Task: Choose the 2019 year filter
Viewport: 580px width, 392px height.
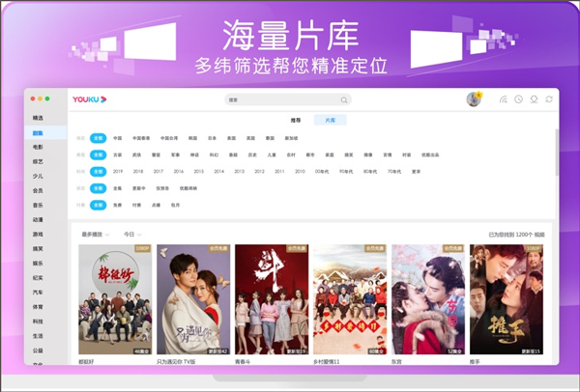Action: 118,171
